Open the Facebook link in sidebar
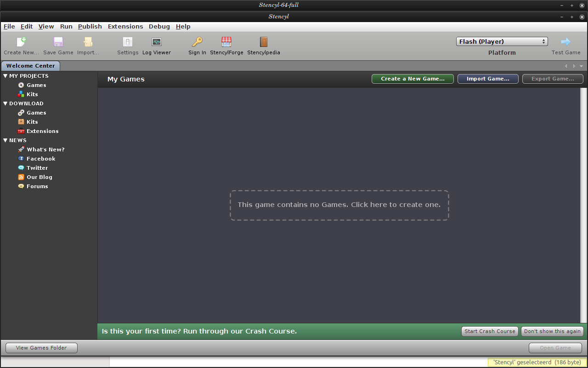 tap(41, 159)
